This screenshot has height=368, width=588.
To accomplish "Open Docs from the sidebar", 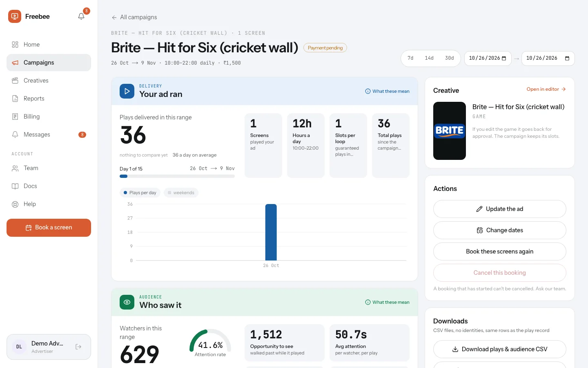I will [x=49, y=186].
